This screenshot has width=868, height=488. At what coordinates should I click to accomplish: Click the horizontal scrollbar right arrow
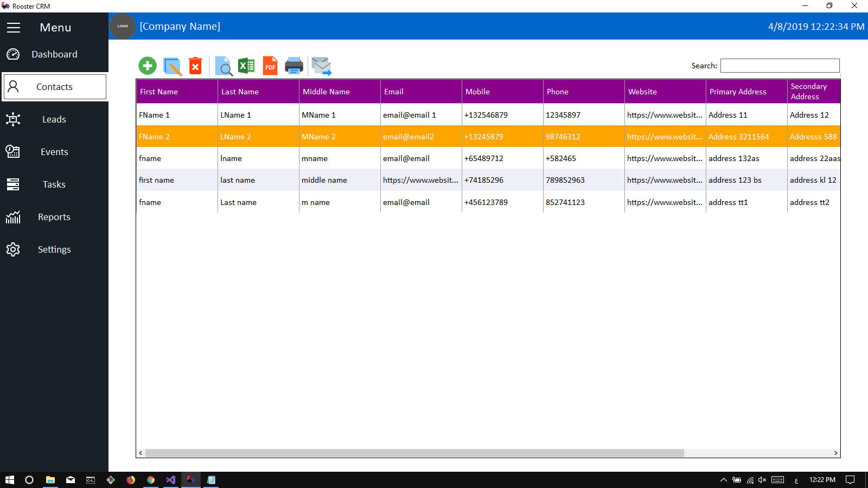[836, 453]
